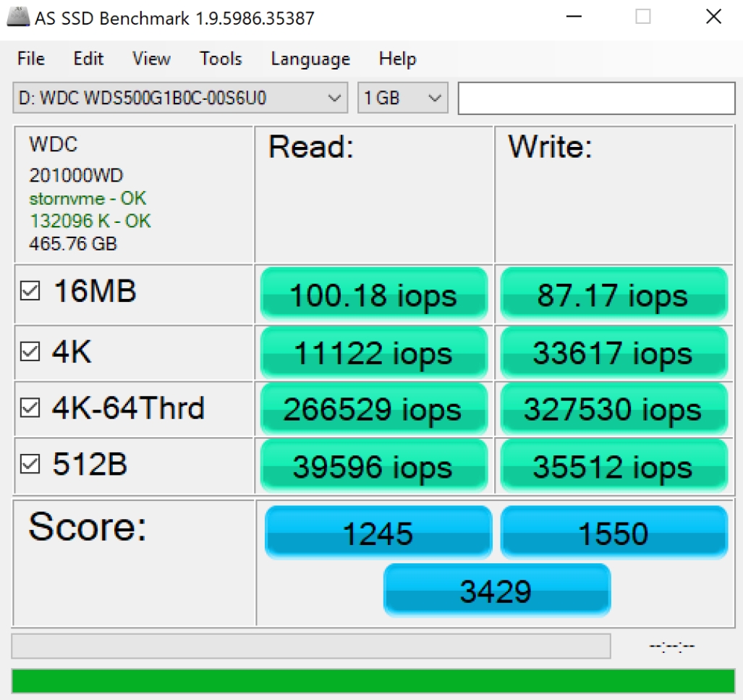This screenshot has width=743, height=700.
Task: Click the 132096 K - OK alignment status
Action: [x=90, y=221]
